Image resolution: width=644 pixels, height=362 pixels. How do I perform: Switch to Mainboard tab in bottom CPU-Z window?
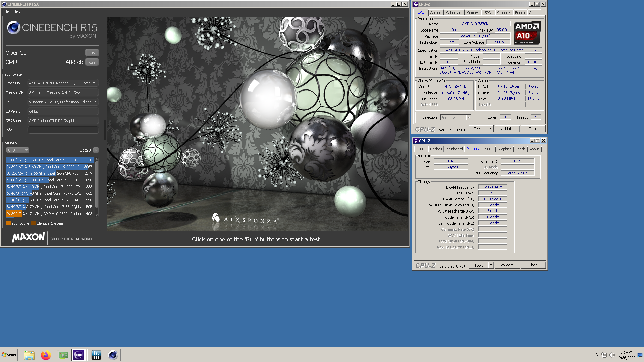point(454,149)
